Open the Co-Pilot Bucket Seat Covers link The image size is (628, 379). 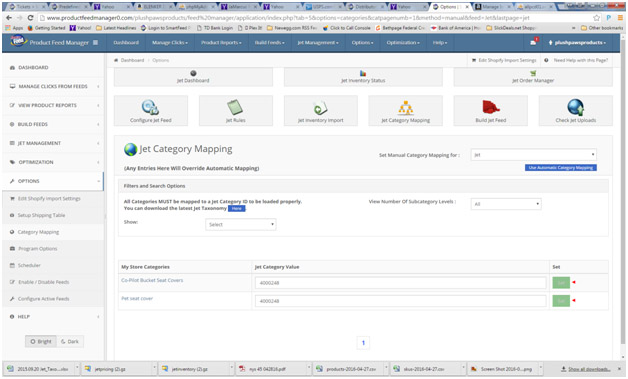pyautogui.click(x=152, y=280)
